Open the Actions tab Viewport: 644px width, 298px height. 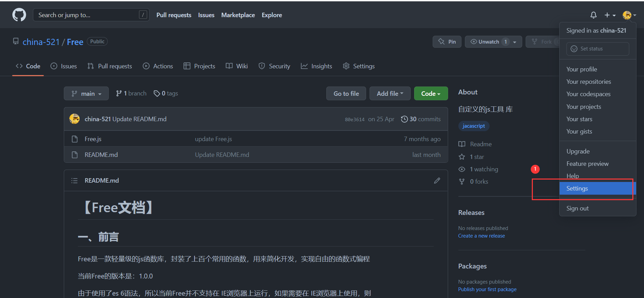(158, 66)
